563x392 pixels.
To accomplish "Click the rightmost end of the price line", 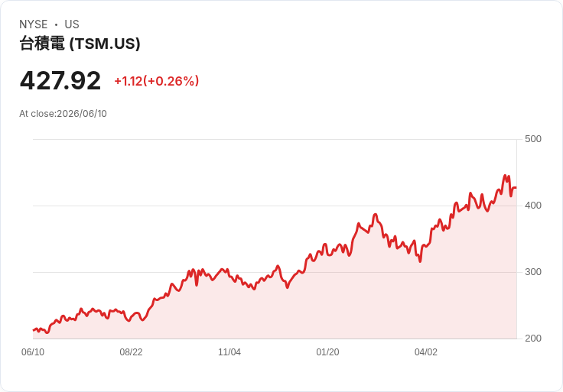I will coord(516,187).
